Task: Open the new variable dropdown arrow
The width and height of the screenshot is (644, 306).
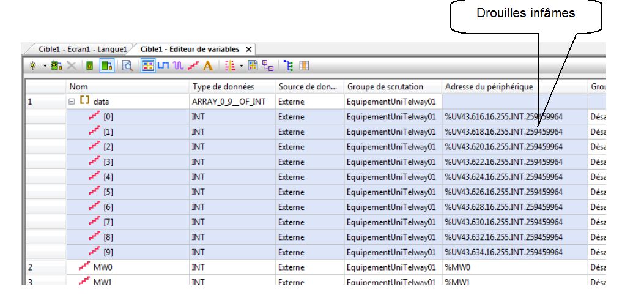Action: pos(44,65)
